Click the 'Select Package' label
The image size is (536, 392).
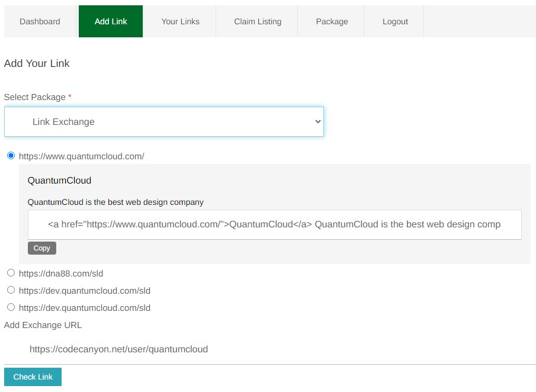(x=34, y=97)
